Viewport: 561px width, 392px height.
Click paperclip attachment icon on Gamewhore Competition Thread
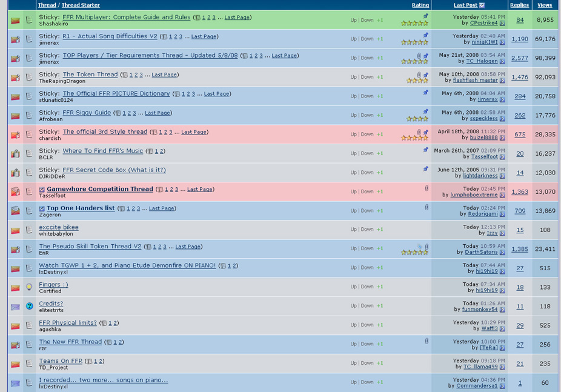tap(427, 188)
